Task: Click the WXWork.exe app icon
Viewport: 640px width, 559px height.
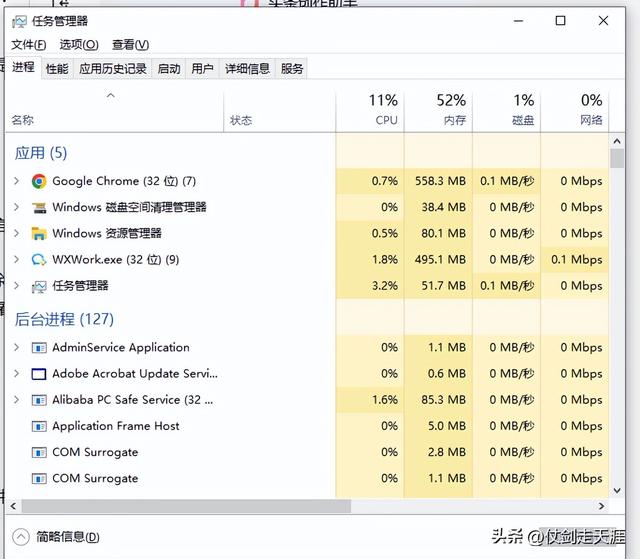Action: (x=39, y=260)
